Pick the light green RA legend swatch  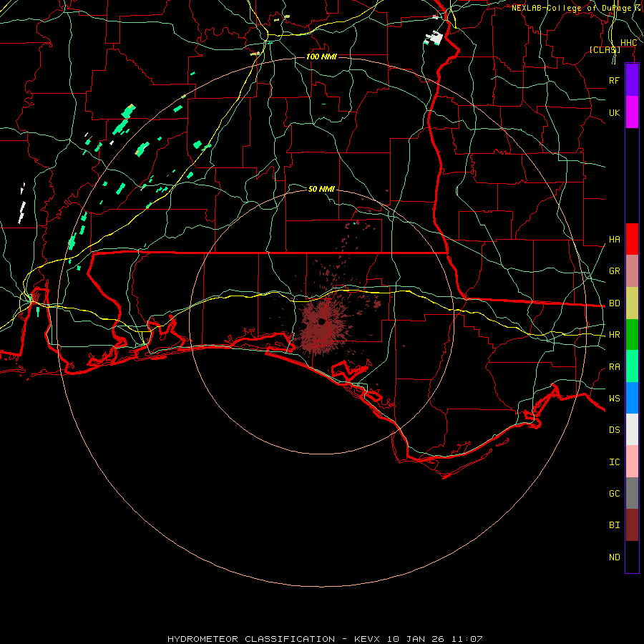coord(632,366)
